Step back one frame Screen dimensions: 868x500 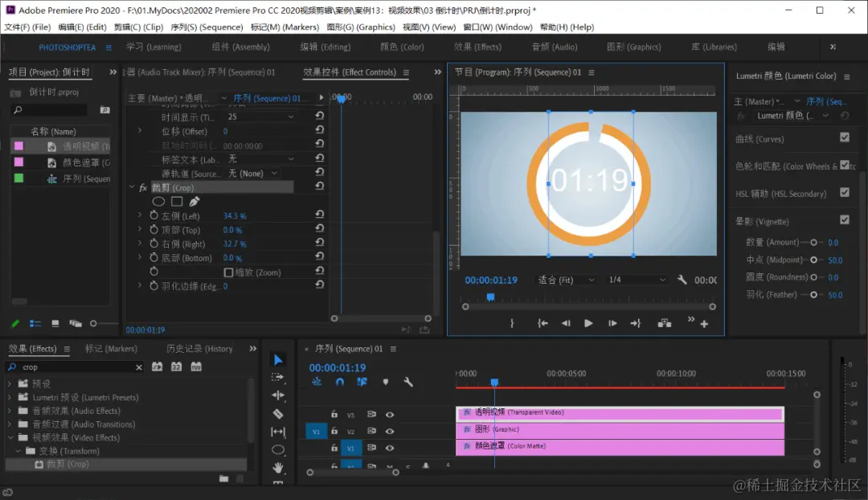click(566, 323)
